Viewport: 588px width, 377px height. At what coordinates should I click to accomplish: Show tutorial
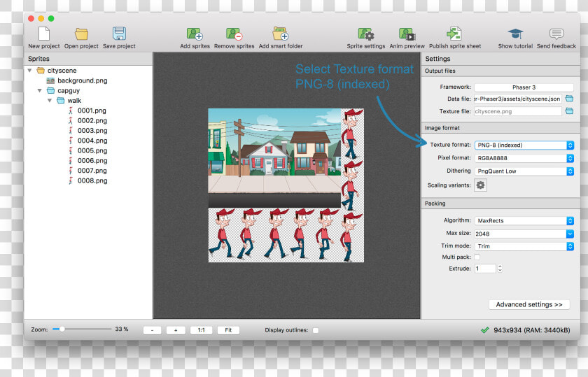coord(515,38)
